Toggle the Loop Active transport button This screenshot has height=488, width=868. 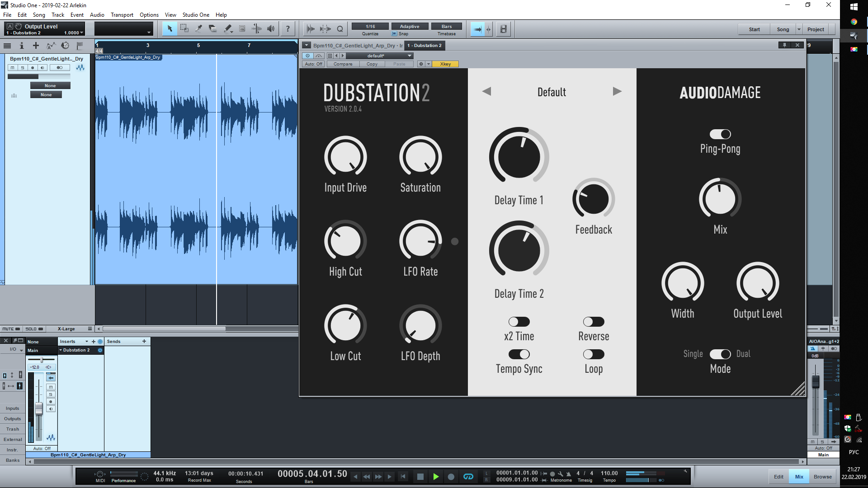[x=468, y=477]
